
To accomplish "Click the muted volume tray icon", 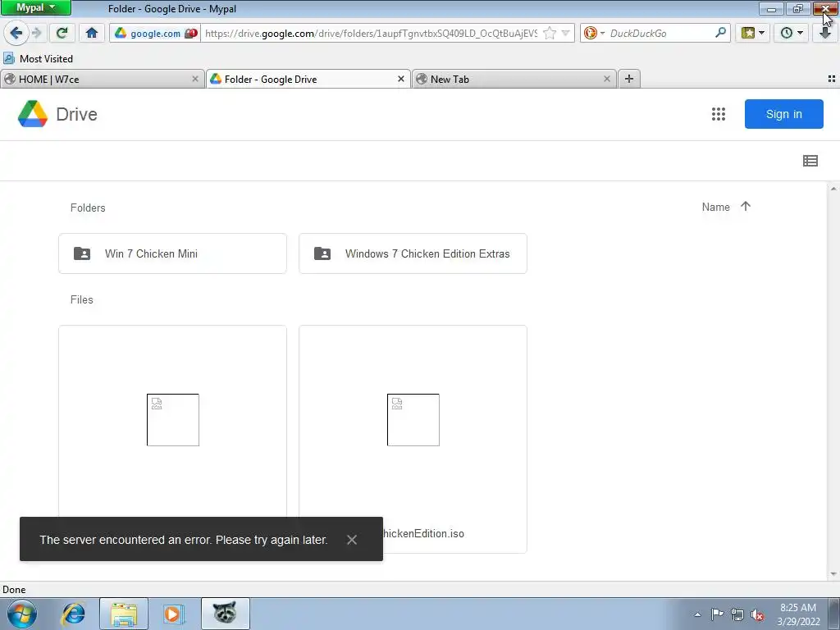I will pyautogui.click(x=757, y=614).
